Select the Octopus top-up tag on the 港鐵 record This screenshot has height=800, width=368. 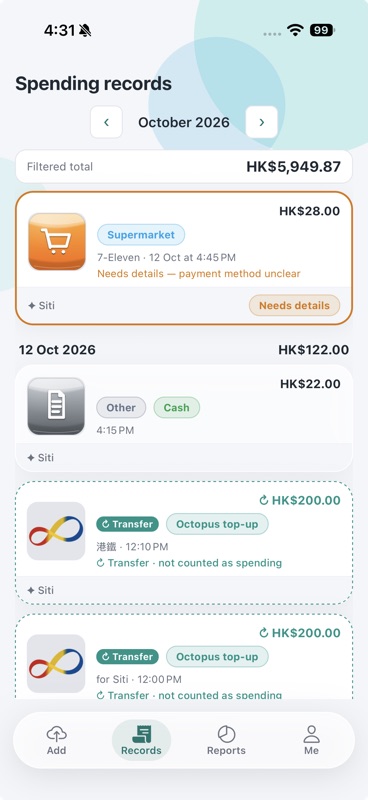point(217,524)
